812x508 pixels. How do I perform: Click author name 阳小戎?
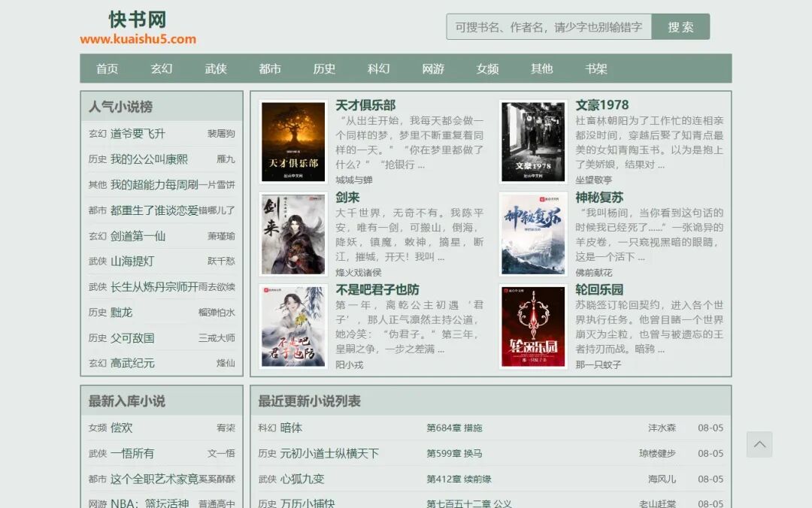tap(349, 364)
